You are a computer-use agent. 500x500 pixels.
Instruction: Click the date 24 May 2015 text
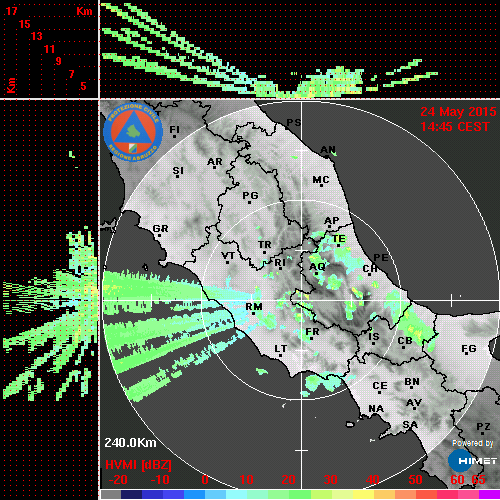[x=458, y=112]
